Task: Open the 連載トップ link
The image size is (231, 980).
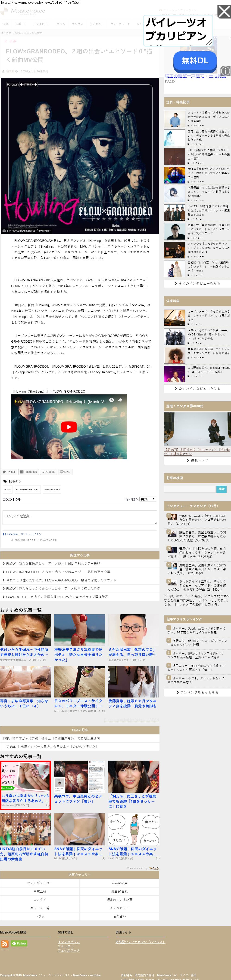Action: tap(197, 460)
